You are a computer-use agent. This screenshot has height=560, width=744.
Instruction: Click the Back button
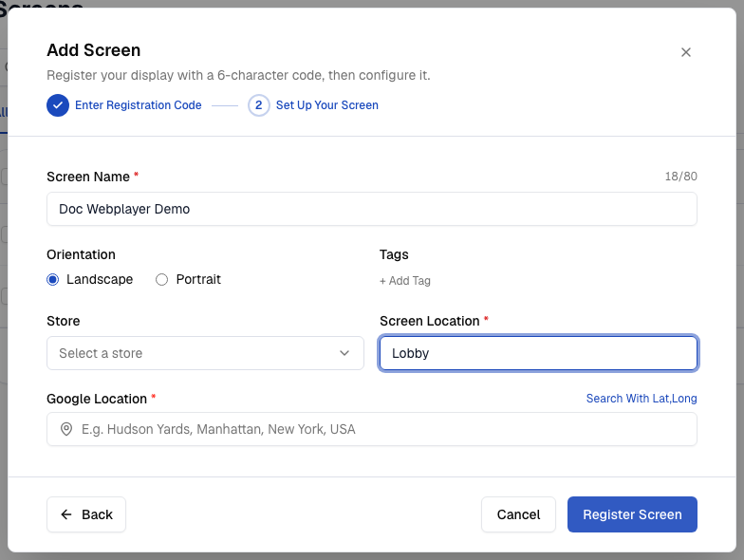coord(86,514)
